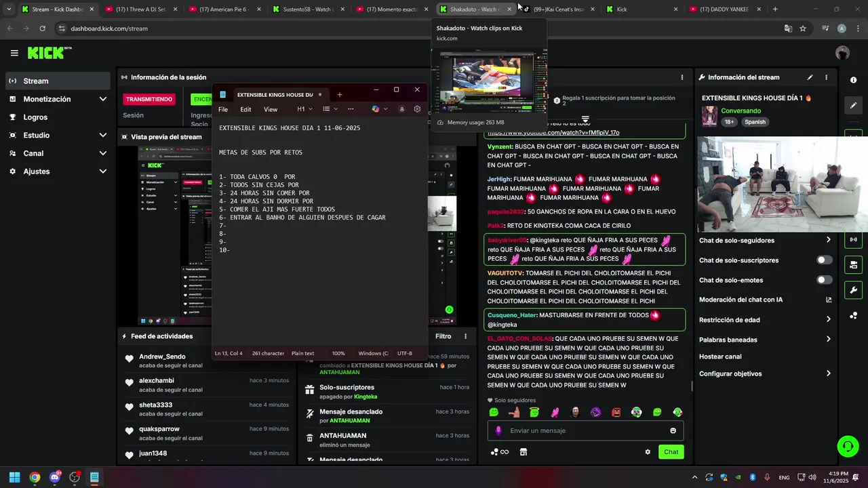This screenshot has height=488, width=868.
Task: Open the Edit menu in Notepad
Action: [x=245, y=110]
